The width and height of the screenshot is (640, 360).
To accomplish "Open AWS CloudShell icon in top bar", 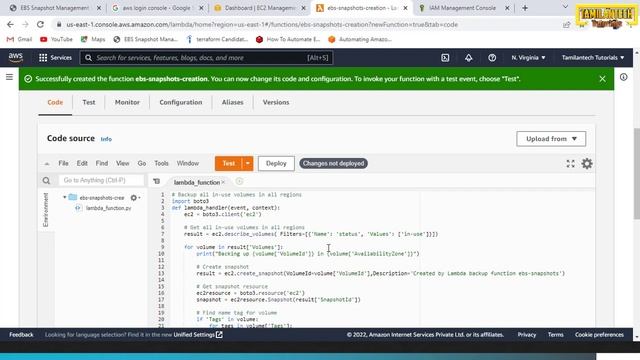I will pos(445,58).
